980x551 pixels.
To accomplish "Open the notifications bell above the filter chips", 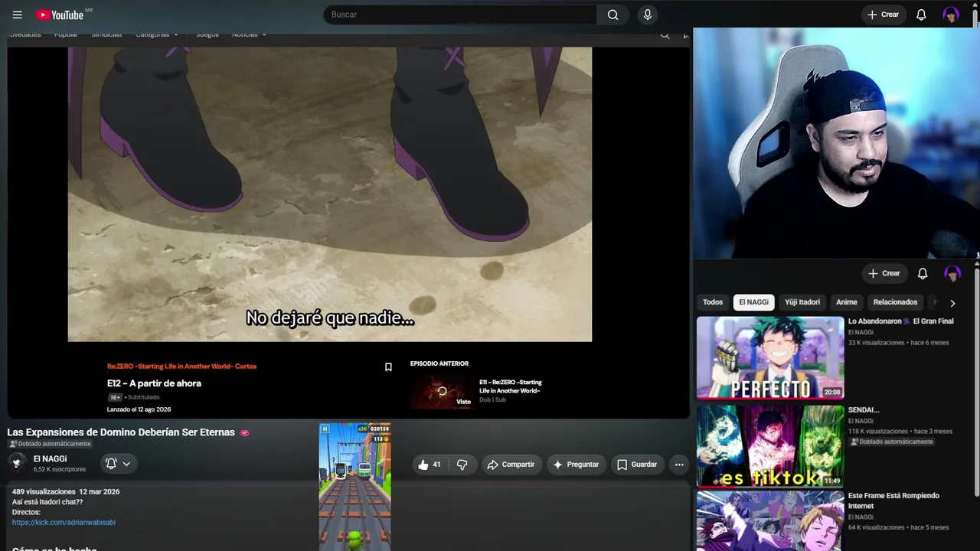I will point(923,273).
